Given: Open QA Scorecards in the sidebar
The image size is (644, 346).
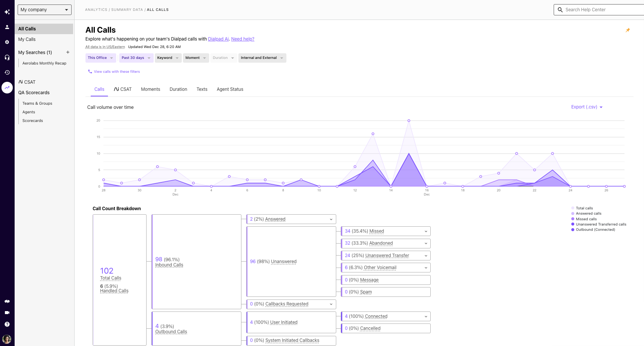Looking at the screenshot, I should tap(34, 93).
